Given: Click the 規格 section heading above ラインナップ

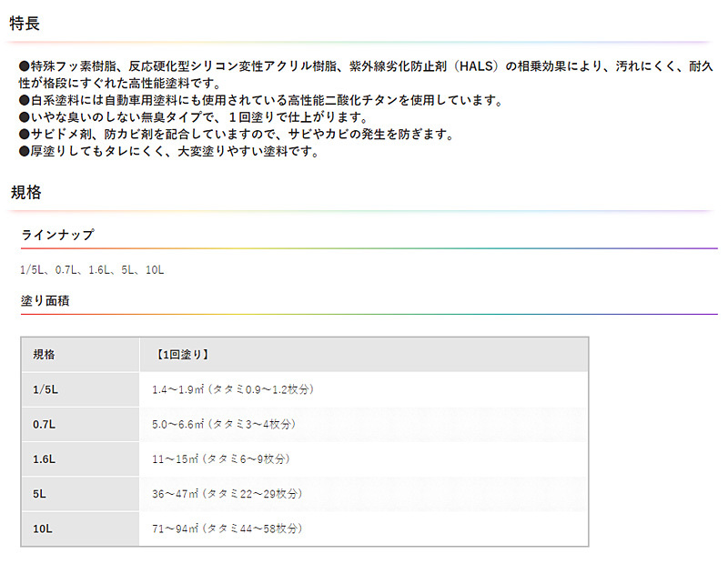Looking at the screenshot, I should (25, 193).
